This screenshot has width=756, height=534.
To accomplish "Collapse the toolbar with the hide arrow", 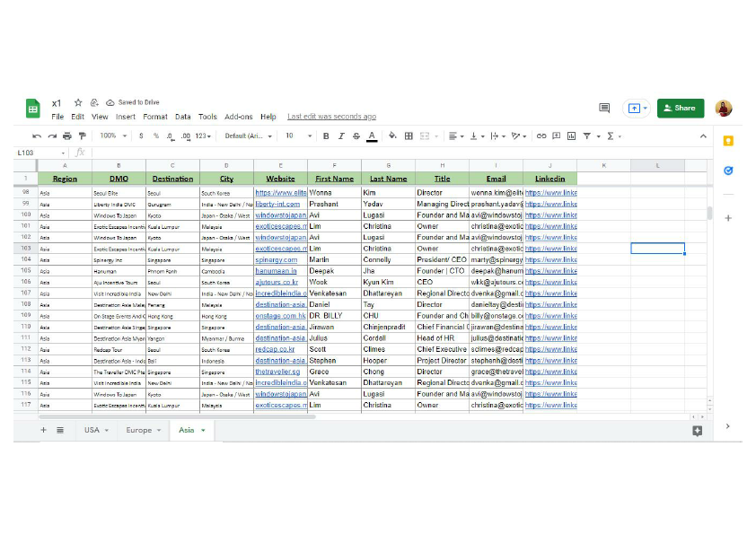I will tap(703, 136).
